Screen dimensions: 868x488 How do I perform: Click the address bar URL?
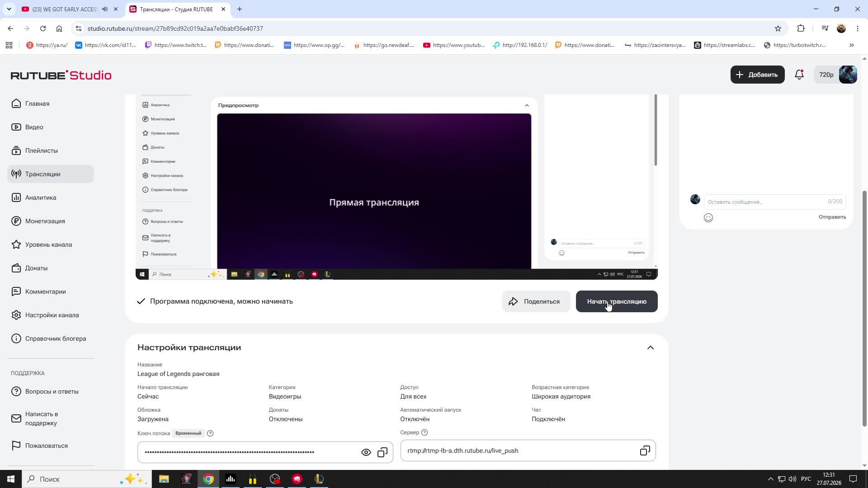[x=175, y=28]
